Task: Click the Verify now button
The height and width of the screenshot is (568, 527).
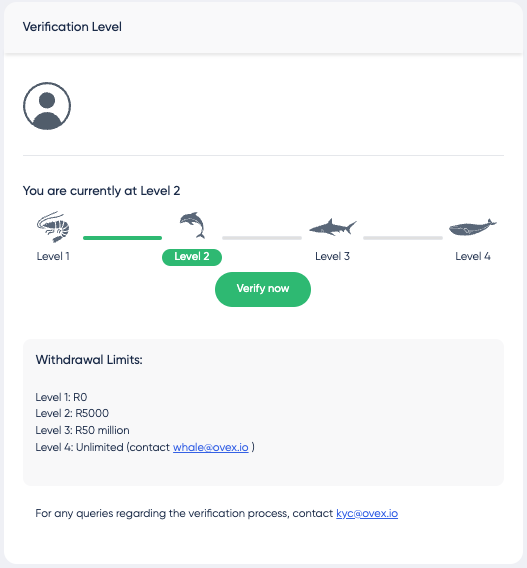Action: click(263, 289)
